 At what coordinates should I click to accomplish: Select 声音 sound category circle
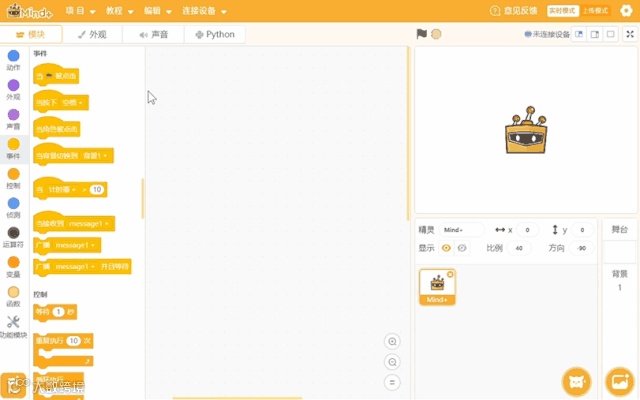(x=13, y=115)
